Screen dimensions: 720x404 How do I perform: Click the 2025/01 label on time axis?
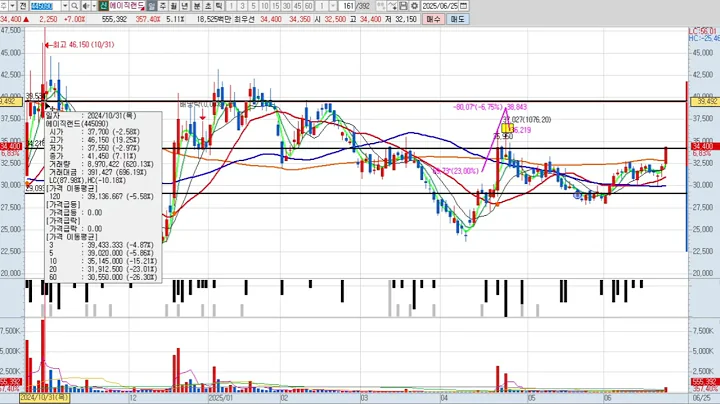point(220,398)
